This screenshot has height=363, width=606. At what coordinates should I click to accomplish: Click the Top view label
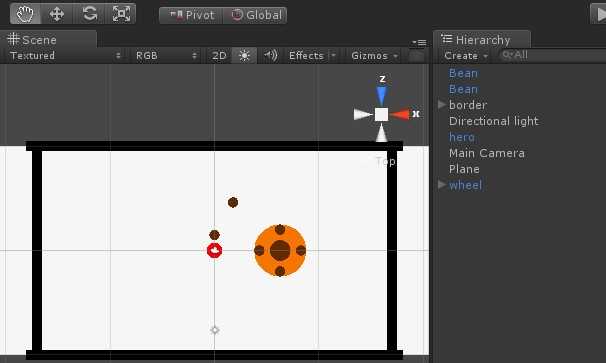pyautogui.click(x=385, y=162)
